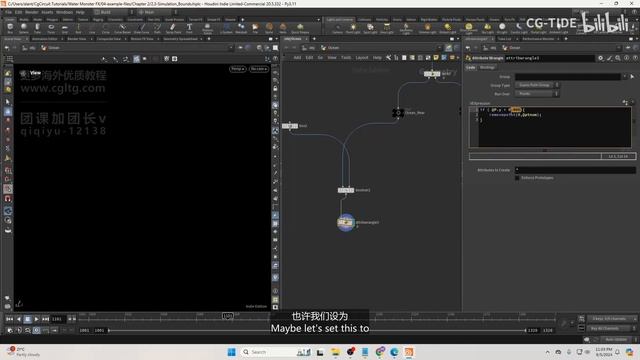The height and width of the screenshot is (360, 640).
Task: Select the Tube shelf tool
Action: coord(37,28)
